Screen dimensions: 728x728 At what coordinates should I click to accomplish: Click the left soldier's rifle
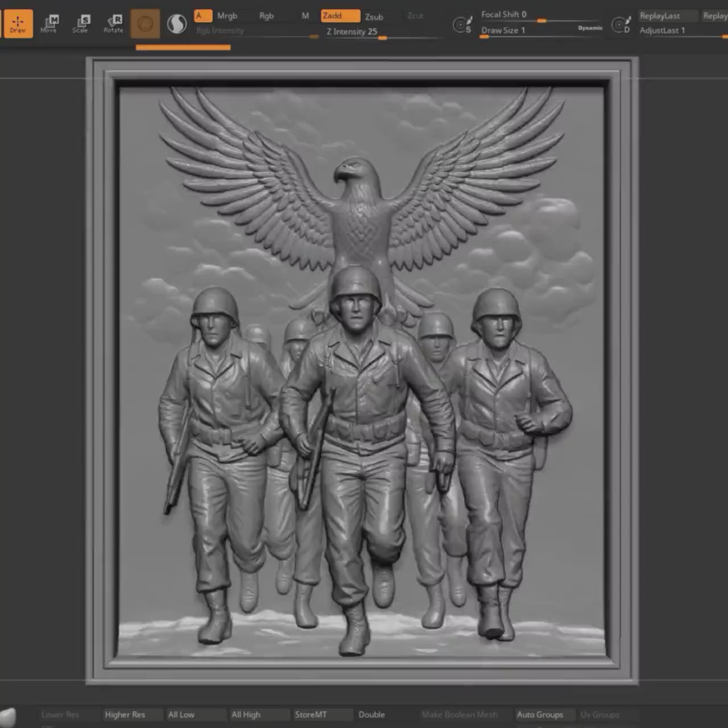click(x=177, y=466)
